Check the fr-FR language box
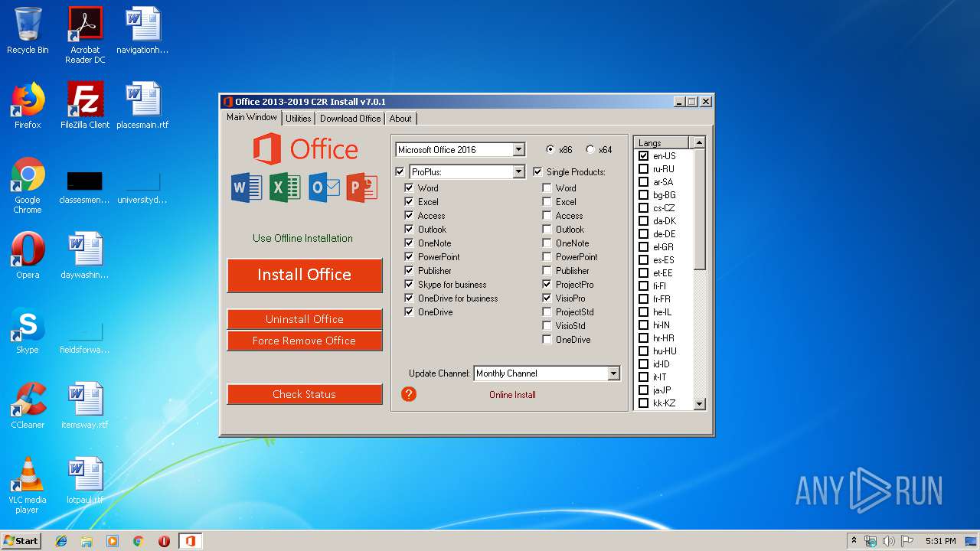 (643, 299)
